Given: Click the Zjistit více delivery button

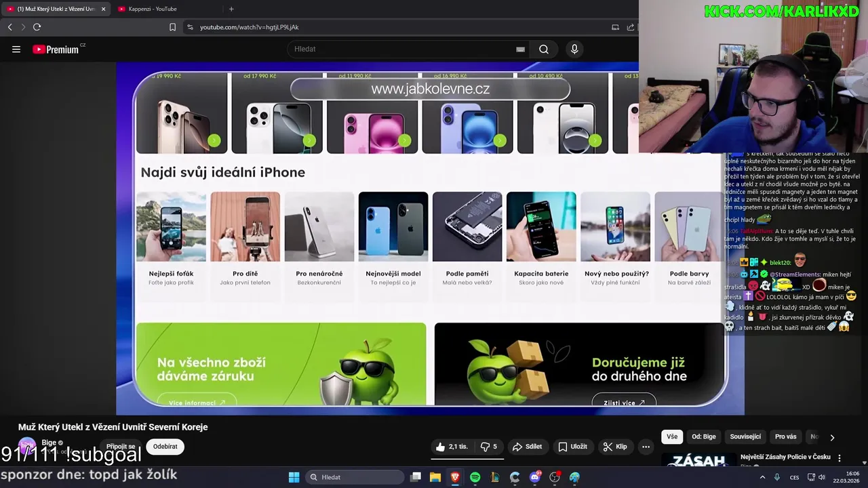Looking at the screenshot, I should 624,401.
